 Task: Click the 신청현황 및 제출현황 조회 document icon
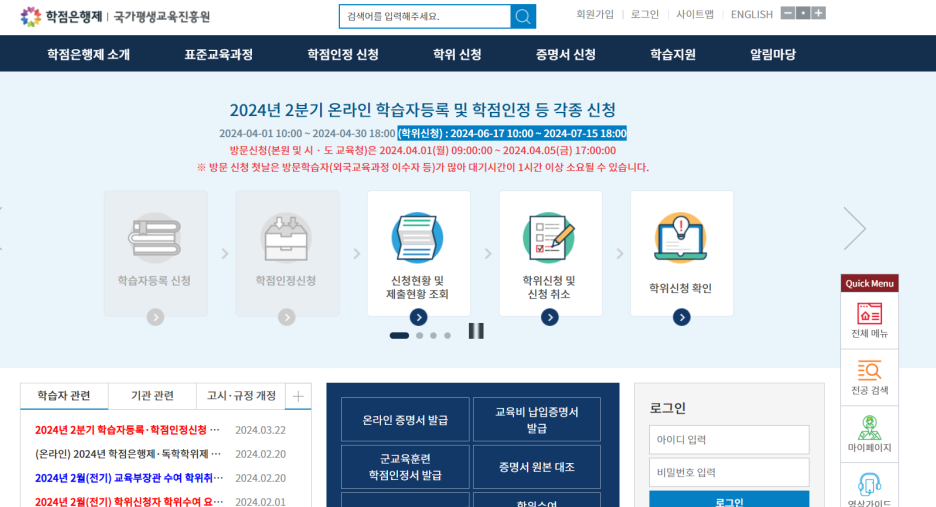pyautogui.click(x=417, y=238)
